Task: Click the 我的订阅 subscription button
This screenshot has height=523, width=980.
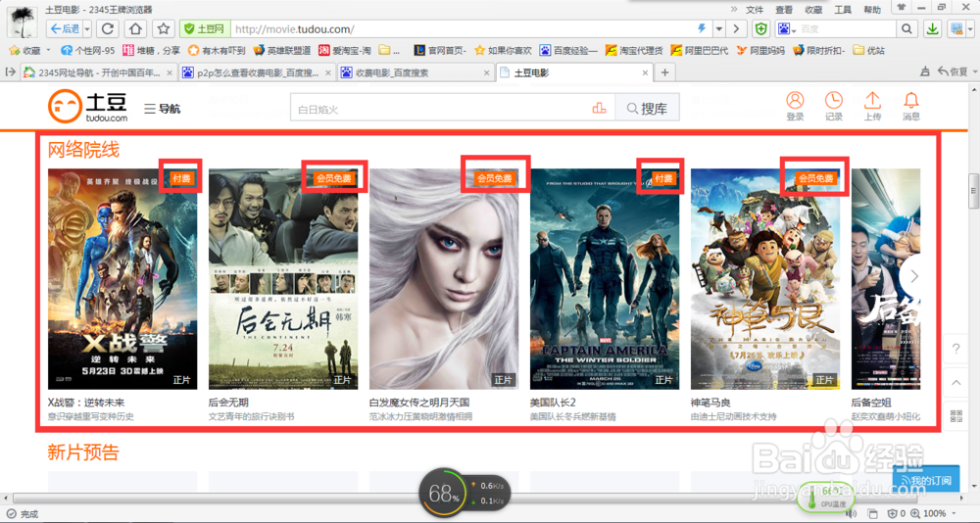Action: pos(926,480)
